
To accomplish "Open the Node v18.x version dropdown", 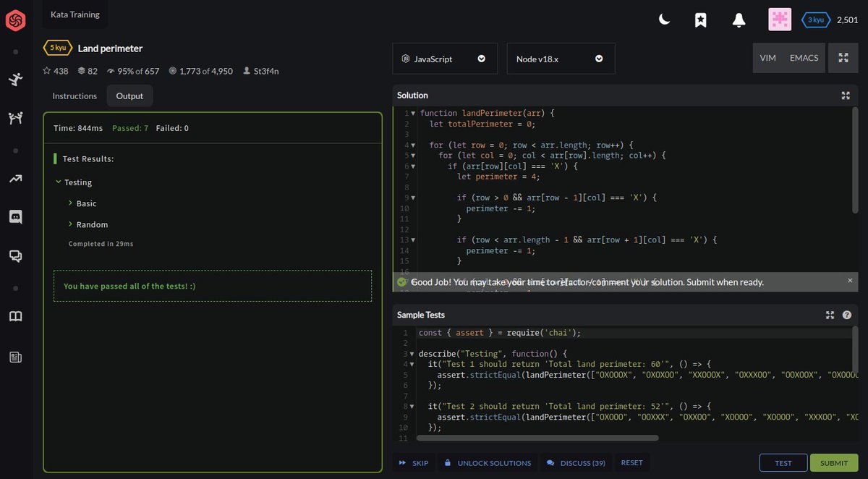I will point(561,59).
